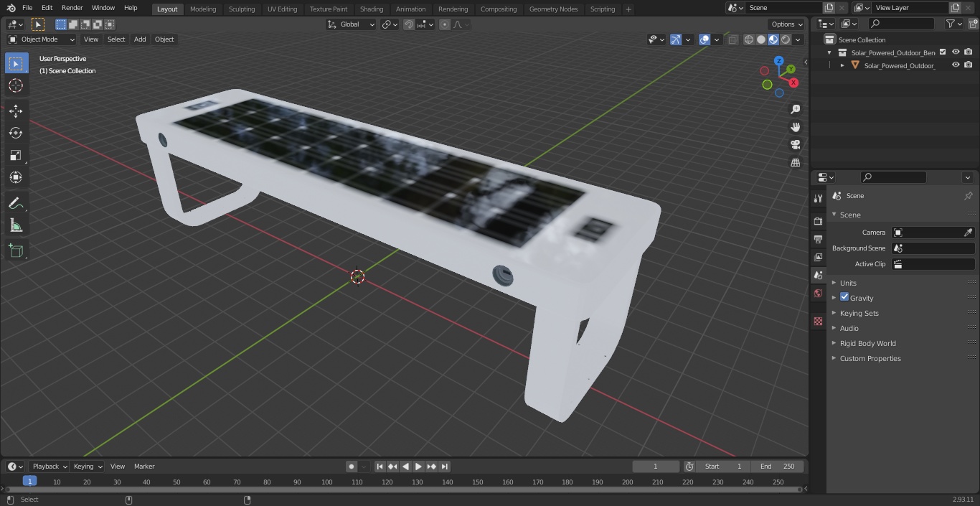
Task: Open the View Layer properties tab
Action: click(818, 257)
